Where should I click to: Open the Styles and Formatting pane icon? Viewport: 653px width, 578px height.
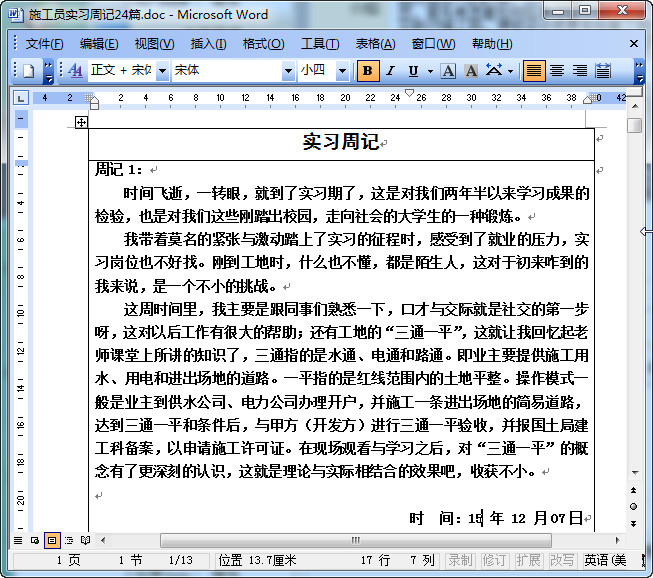(x=75, y=70)
